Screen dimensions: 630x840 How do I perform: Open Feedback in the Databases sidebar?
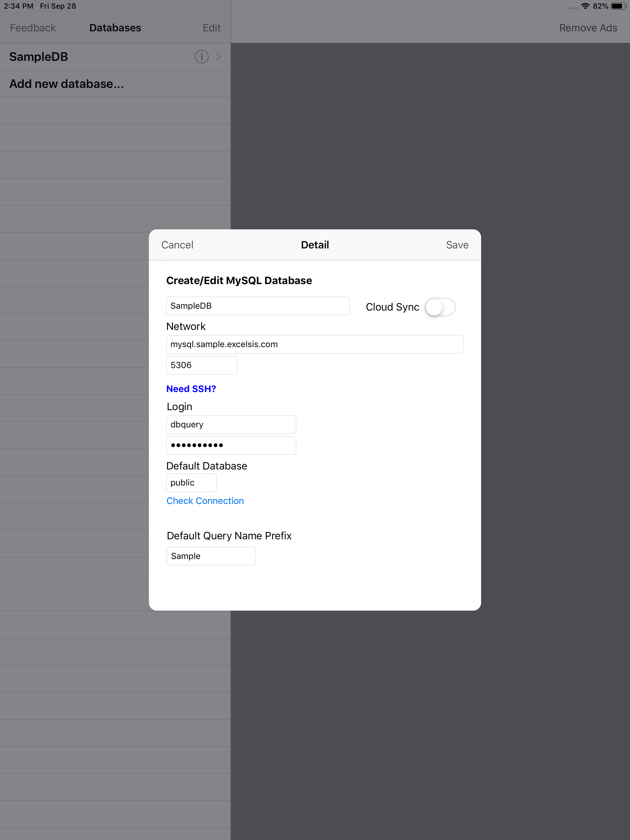(33, 28)
